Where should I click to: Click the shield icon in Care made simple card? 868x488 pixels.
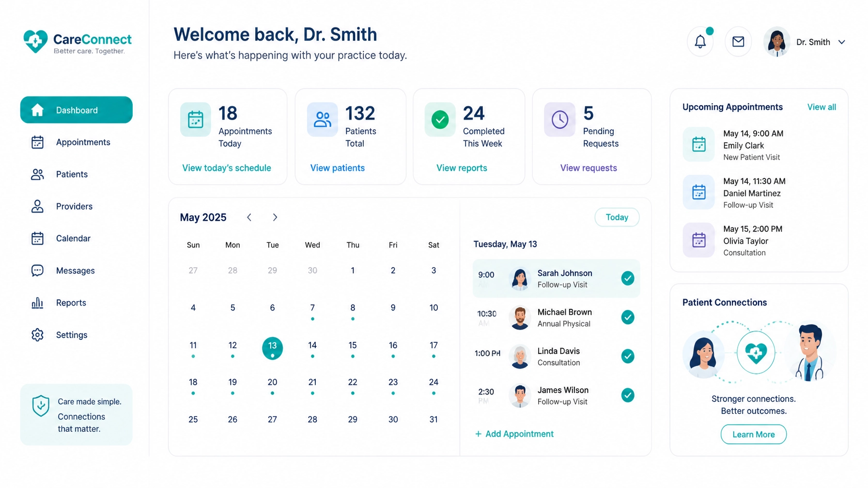click(x=41, y=406)
